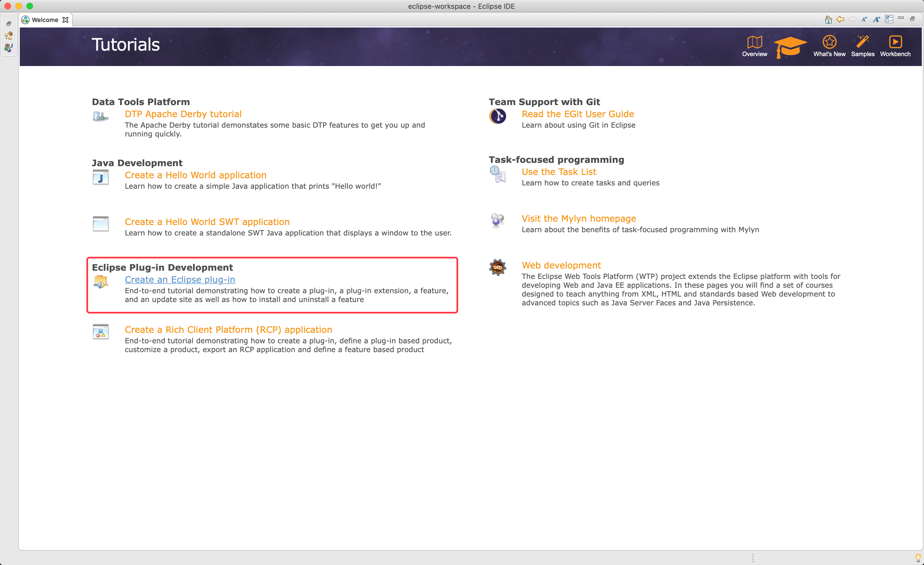Click the Java Development heading
This screenshot has width=924, height=565.
tap(137, 163)
